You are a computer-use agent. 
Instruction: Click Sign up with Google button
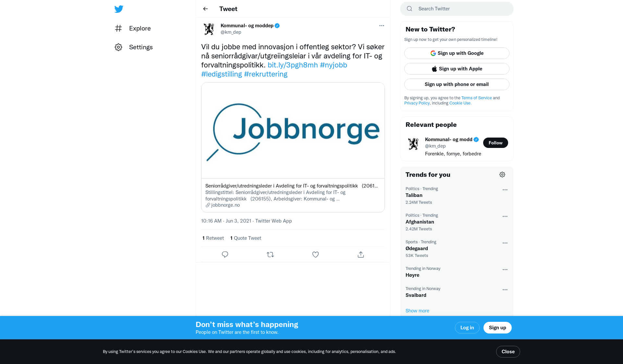coord(457,53)
